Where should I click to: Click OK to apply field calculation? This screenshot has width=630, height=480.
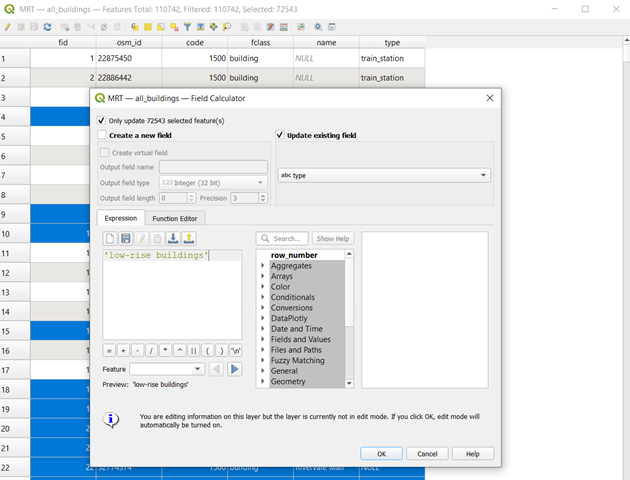[381, 453]
